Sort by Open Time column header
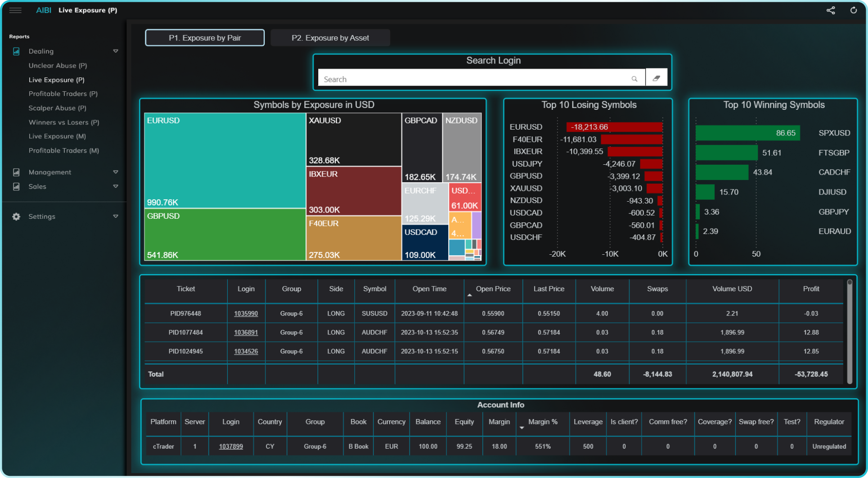Screen dimensions: 868x478 click(429, 289)
